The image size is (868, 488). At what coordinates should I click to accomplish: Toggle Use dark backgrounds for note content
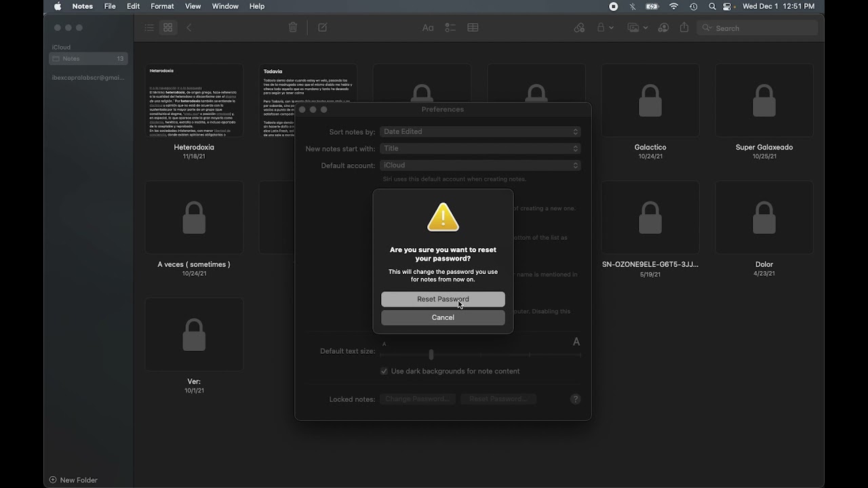click(x=384, y=371)
